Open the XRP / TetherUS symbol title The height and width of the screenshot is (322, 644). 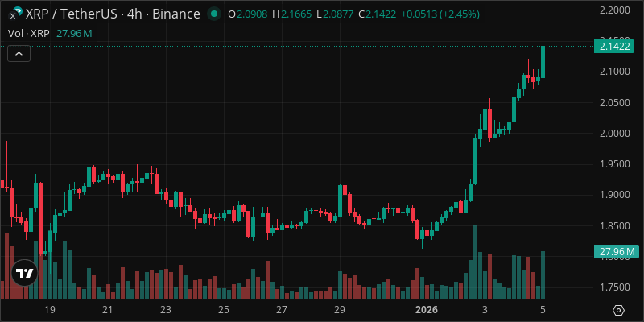click(113, 14)
